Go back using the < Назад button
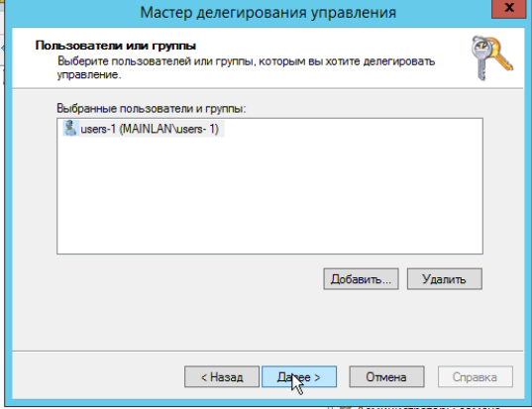 tap(222, 376)
